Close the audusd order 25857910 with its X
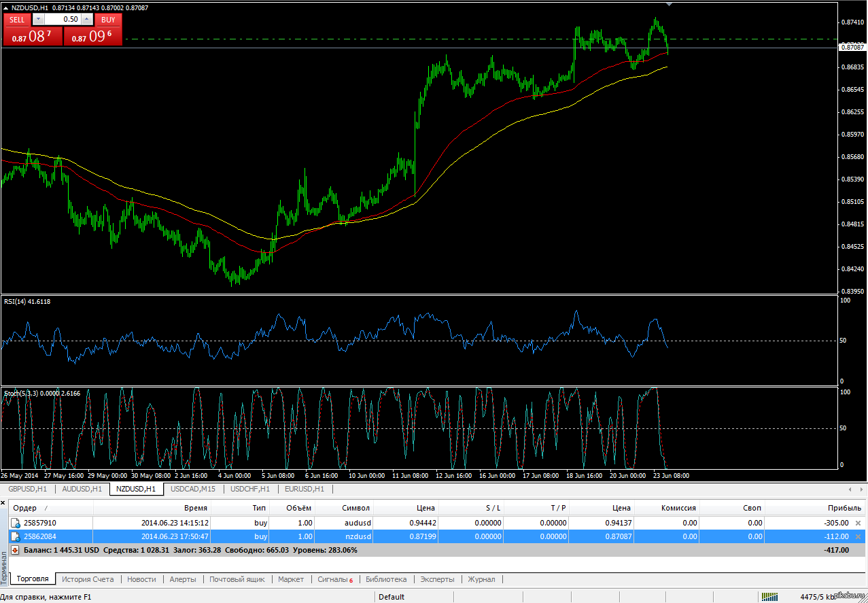868x603 pixels. (x=857, y=523)
